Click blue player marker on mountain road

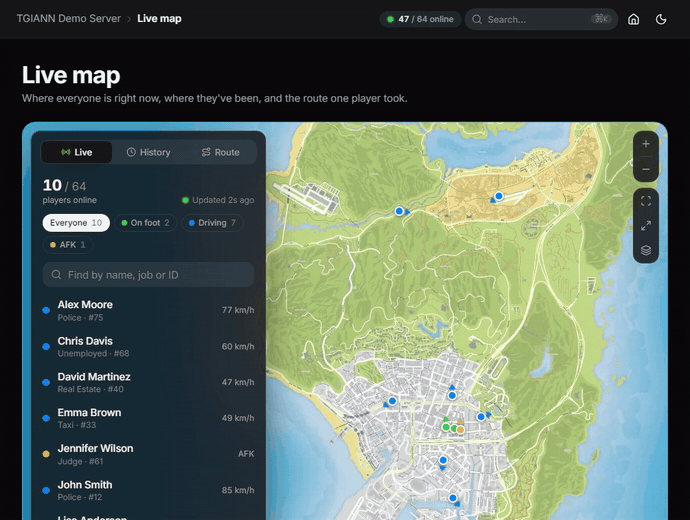(399, 211)
